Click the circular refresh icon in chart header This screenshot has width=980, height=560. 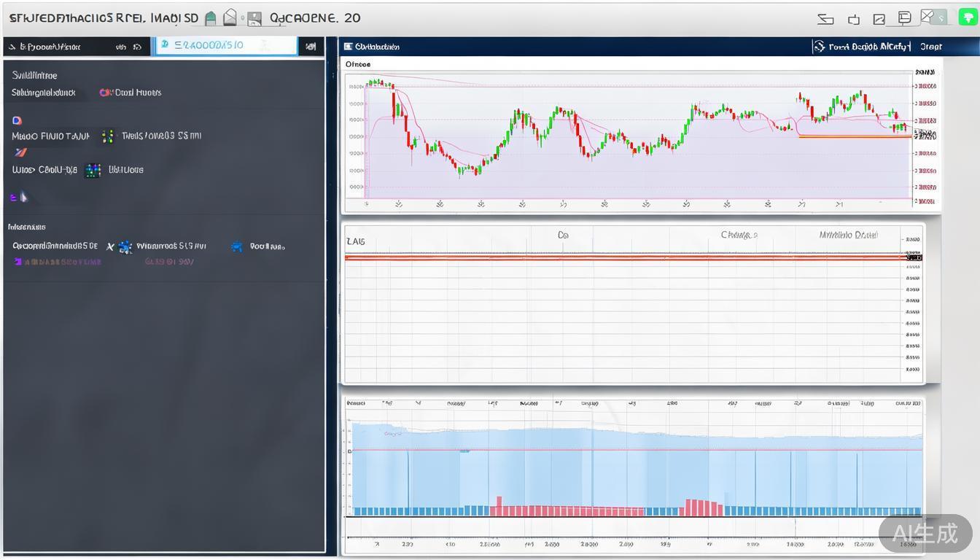click(819, 47)
